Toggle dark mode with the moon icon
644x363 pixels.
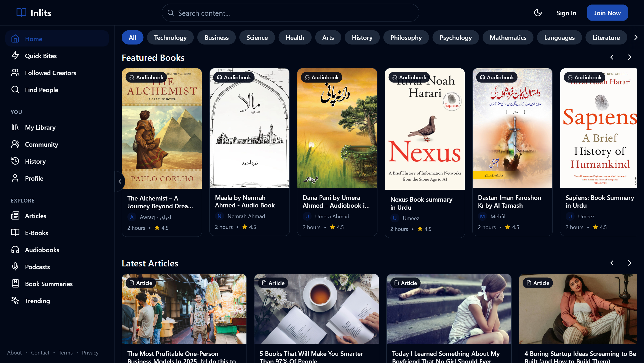tap(538, 13)
